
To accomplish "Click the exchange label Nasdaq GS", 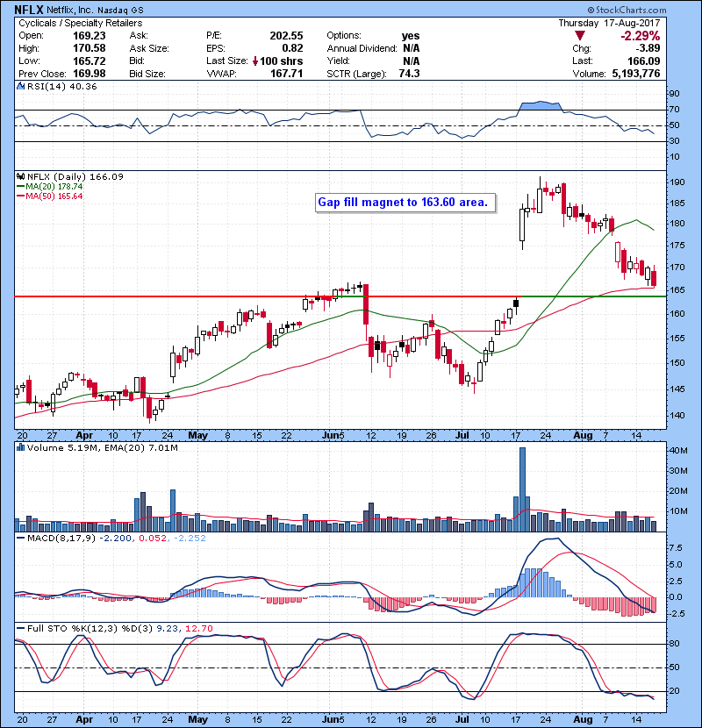I will [120, 10].
